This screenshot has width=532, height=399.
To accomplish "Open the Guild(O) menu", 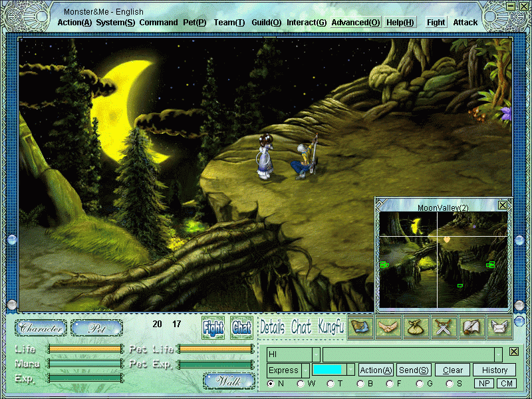I will [267, 23].
